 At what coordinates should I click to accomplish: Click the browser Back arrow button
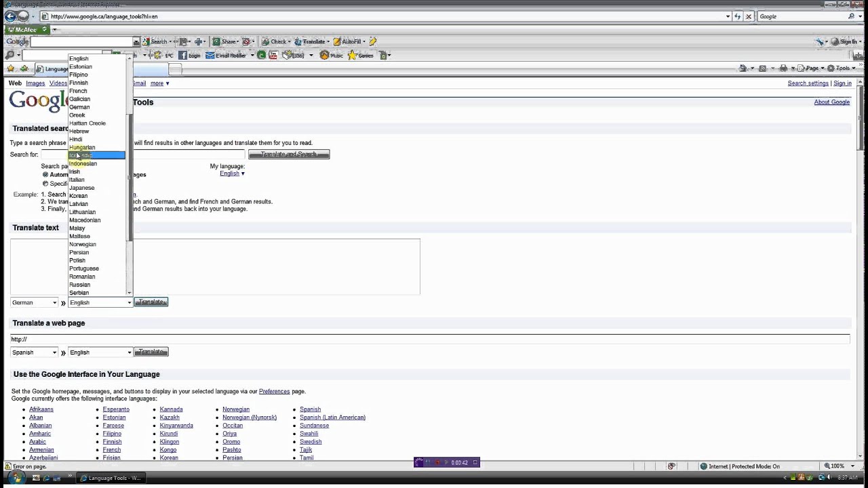[x=9, y=16]
